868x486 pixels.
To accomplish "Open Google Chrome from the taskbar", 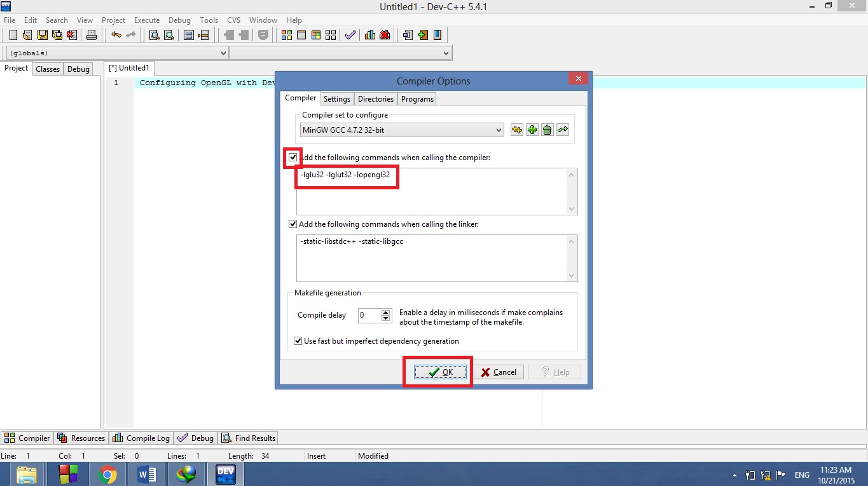I will [x=107, y=475].
